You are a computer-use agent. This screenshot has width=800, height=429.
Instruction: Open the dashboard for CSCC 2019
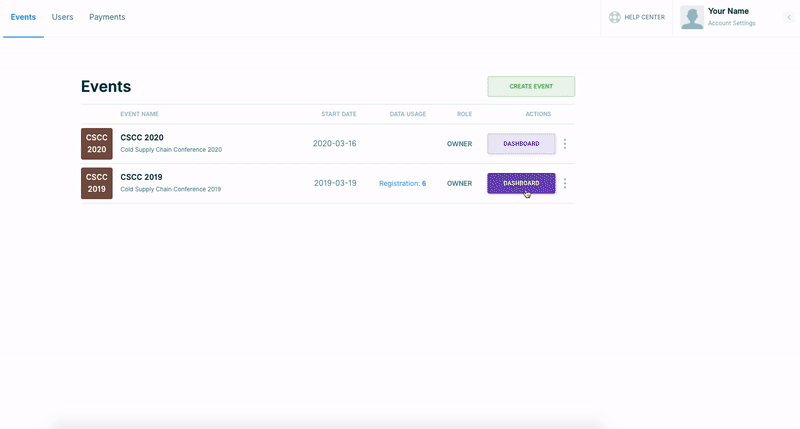(x=521, y=183)
